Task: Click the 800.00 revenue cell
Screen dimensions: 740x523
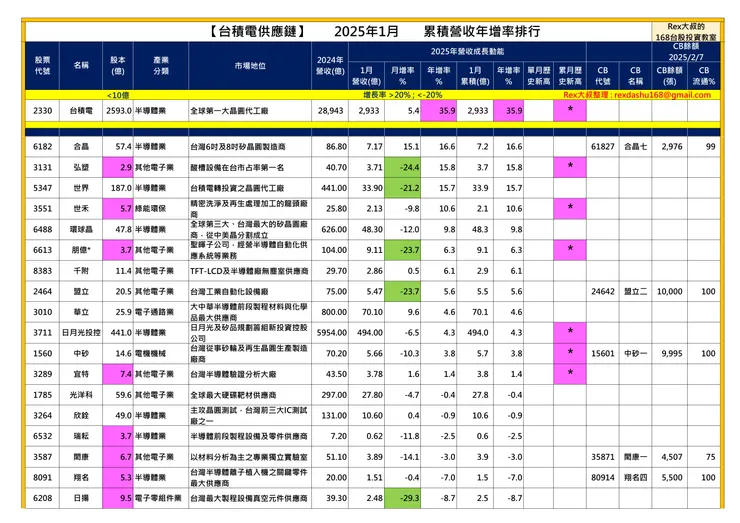Action: click(x=330, y=312)
